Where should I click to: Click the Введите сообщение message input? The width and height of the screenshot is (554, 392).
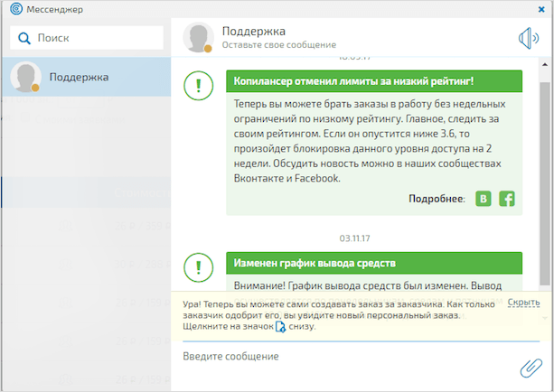[x=343, y=357]
